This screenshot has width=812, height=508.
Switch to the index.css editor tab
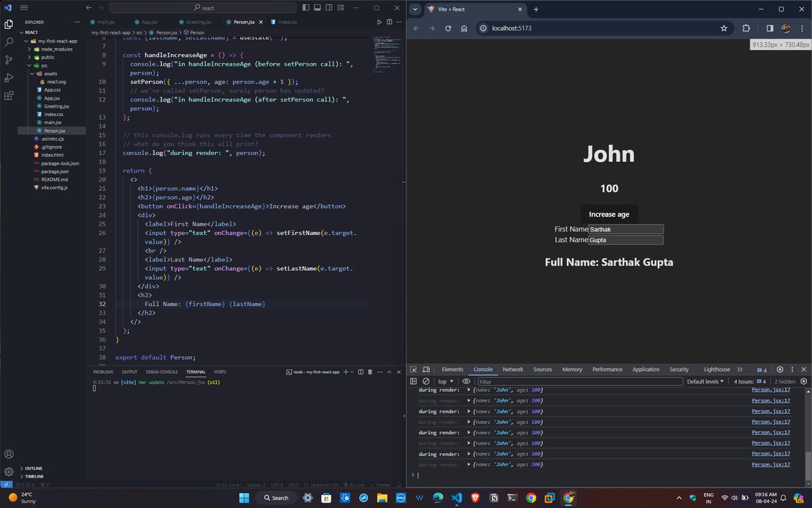pyautogui.click(x=287, y=22)
